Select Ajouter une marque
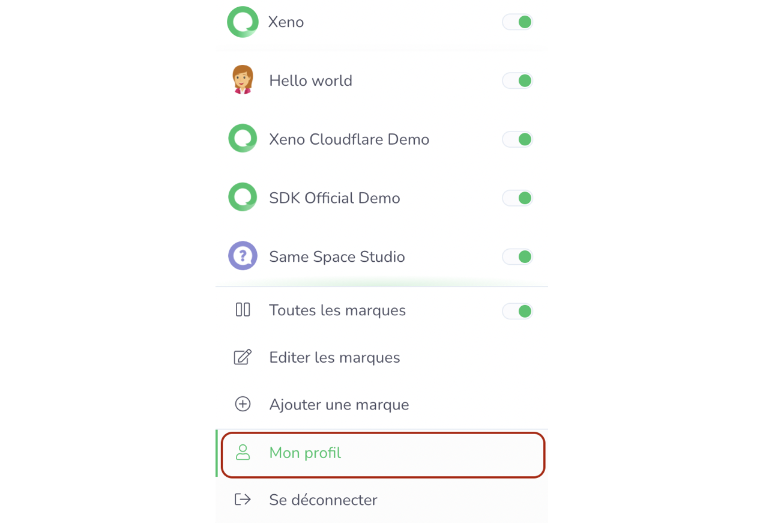Viewport: 766px width, 532px height. [339, 405]
